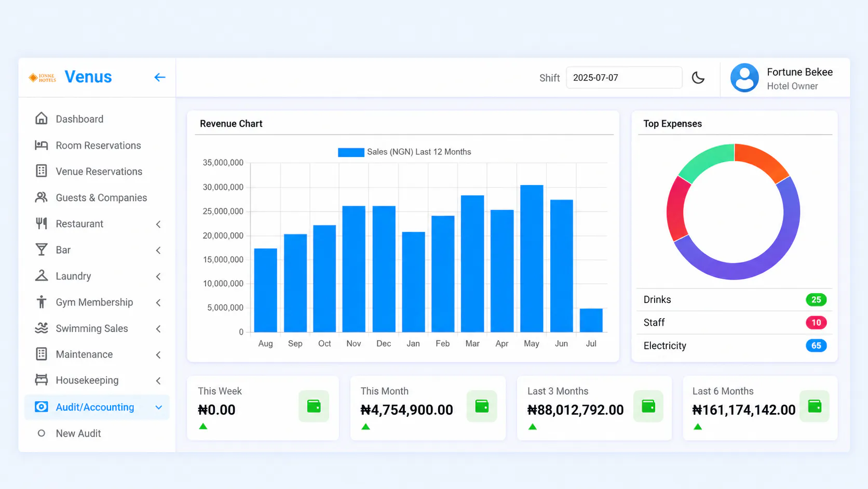This screenshot has height=489, width=868.
Task: Click the Fortune Bekee profile name
Action: coord(799,72)
